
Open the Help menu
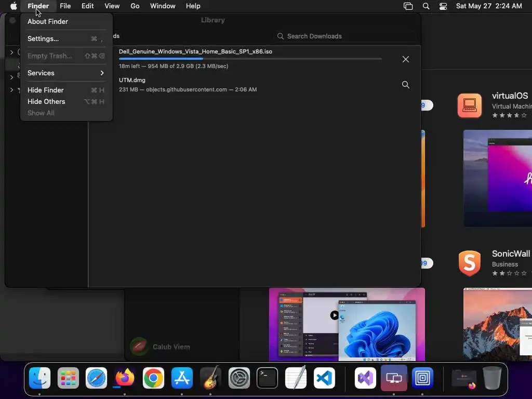[193, 6]
